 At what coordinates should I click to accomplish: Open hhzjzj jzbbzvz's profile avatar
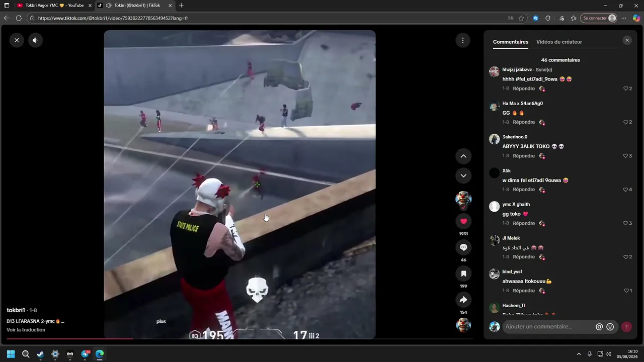click(x=494, y=71)
